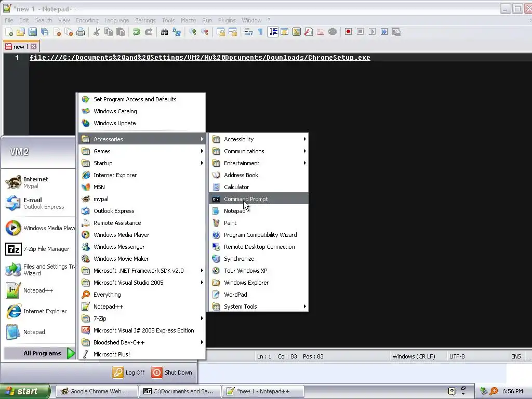Click the New file toolbar icon
The image size is (532, 399).
click(9, 32)
